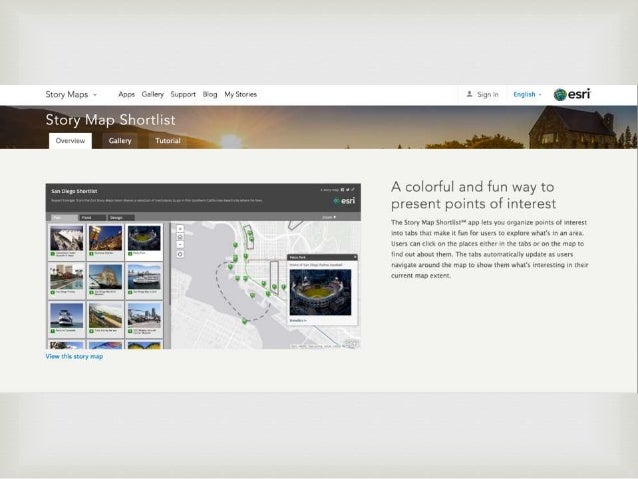The width and height of the screenshot is (638, 479).
Task: Click the San Diego Shortlist title in the preview
Action: 74,191
